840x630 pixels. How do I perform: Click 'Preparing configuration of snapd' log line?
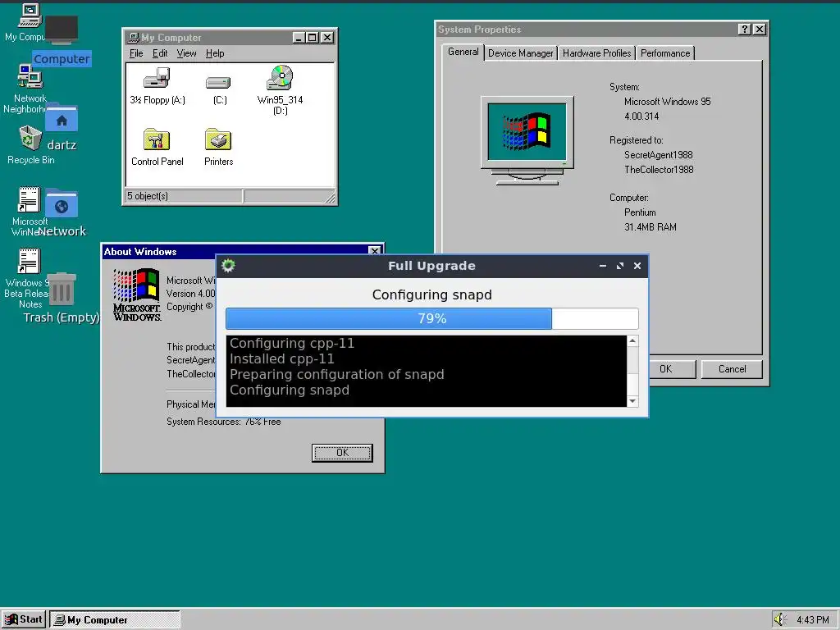tap(337, 374)
